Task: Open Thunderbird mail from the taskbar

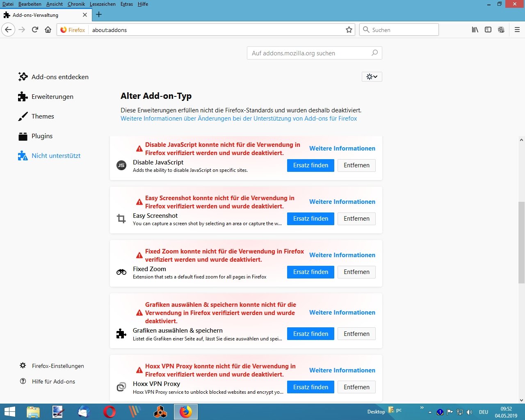Action: [x=84, y=412]
